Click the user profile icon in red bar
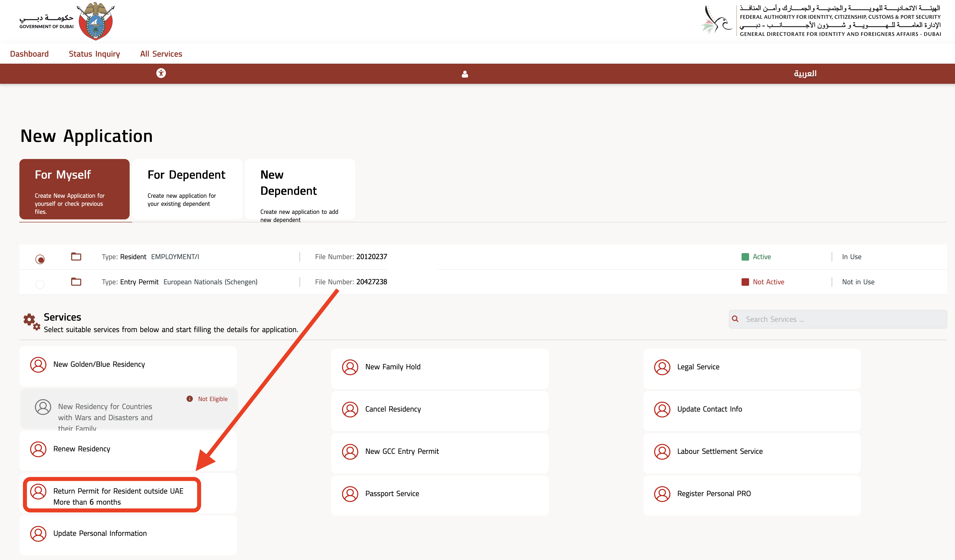Screen dimensions: 955x560 pyautogui.click(x=465, y=74)
